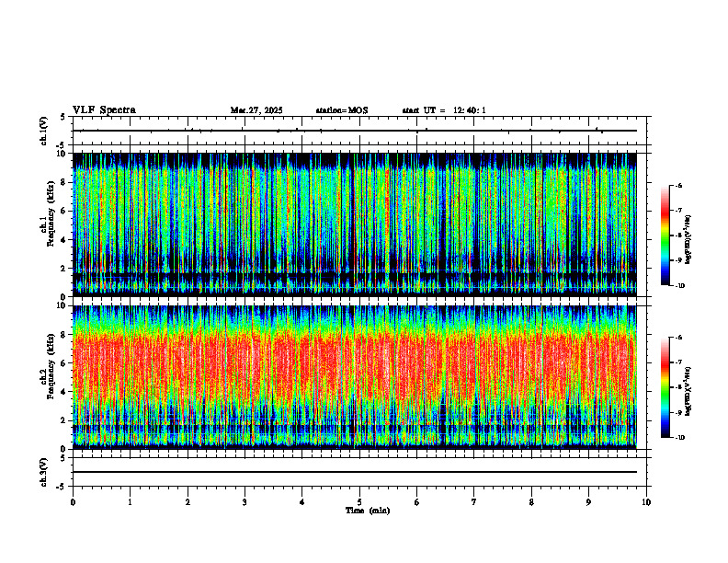Click the ch.3 voltage waveform trace
The height and width of the screenshot is (563, 728).
click(355, 472)
